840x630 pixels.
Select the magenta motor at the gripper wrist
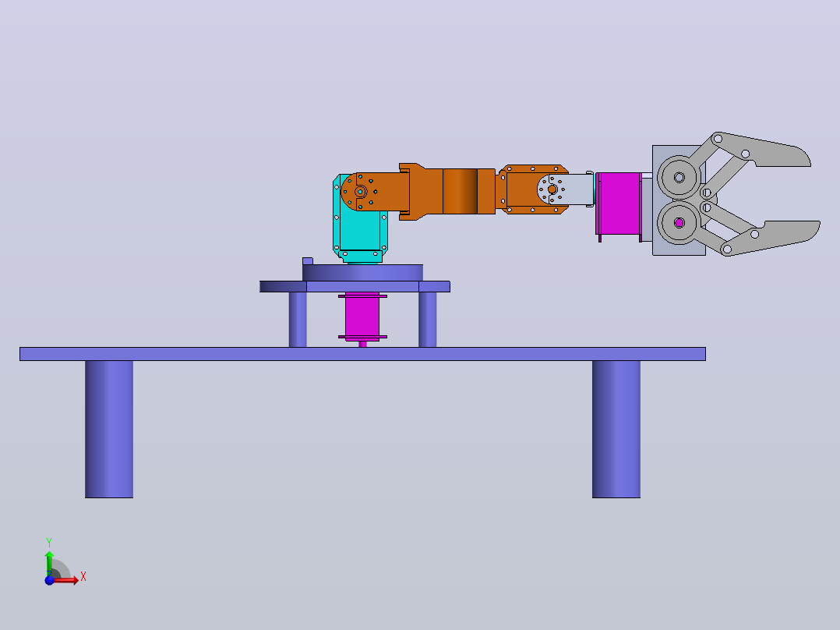click(619, 204)
